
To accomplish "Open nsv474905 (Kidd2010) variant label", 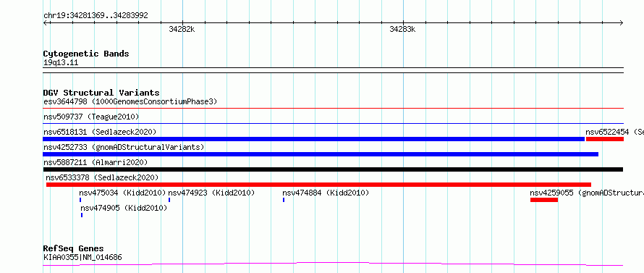I will click(x=124, y=208).
